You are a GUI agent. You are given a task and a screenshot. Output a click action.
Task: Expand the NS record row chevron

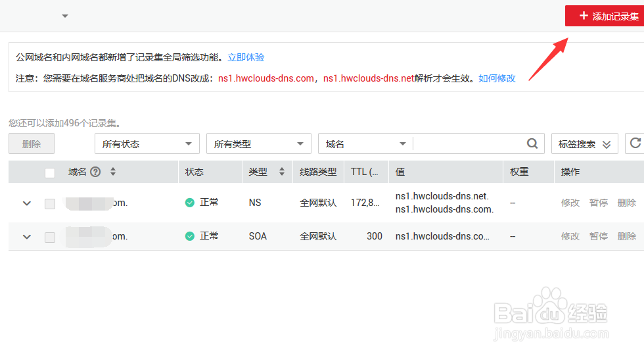(27, 203)
